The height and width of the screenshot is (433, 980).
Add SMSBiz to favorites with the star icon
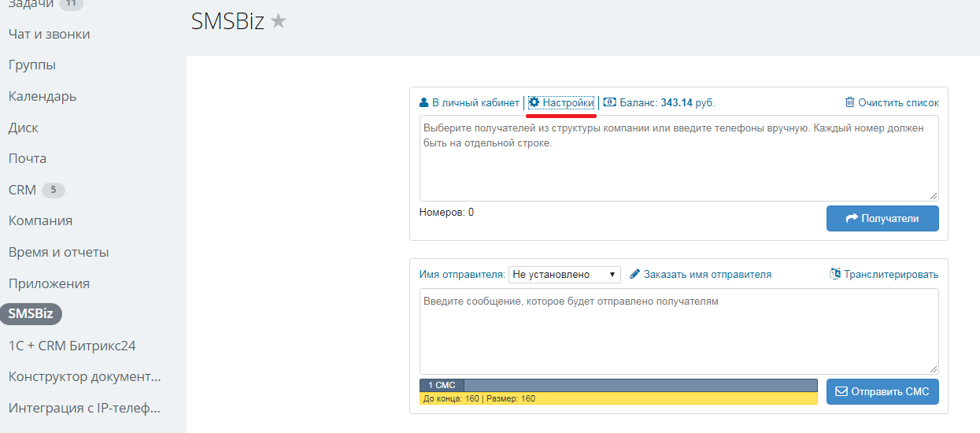coord(278,22)
